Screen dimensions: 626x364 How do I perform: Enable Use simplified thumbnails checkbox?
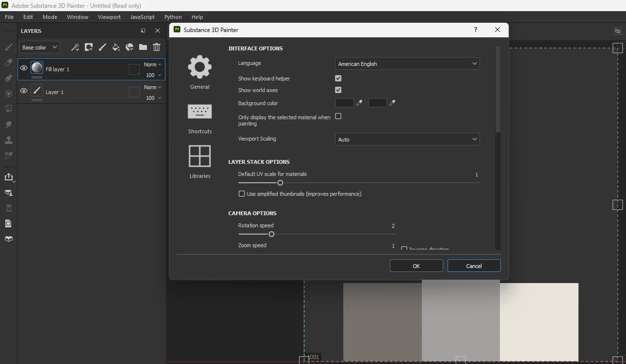click(x=241, y=194)
